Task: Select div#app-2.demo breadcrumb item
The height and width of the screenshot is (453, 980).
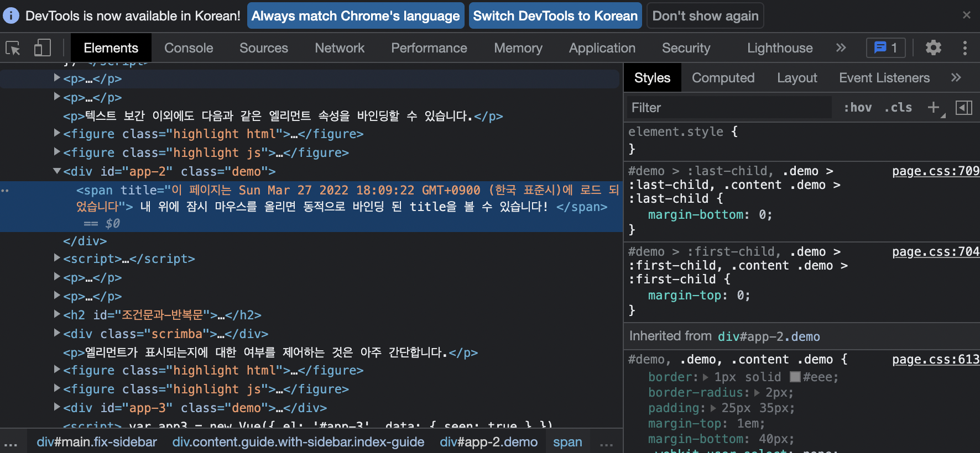Action: click(x=488, y=442)
